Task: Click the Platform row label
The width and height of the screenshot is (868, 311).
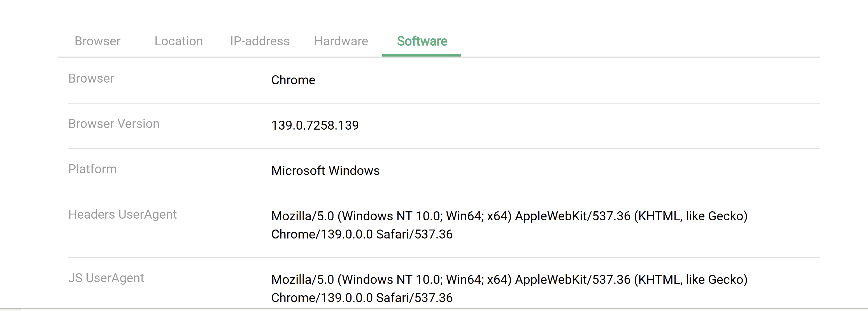Action: coord(92,169)
